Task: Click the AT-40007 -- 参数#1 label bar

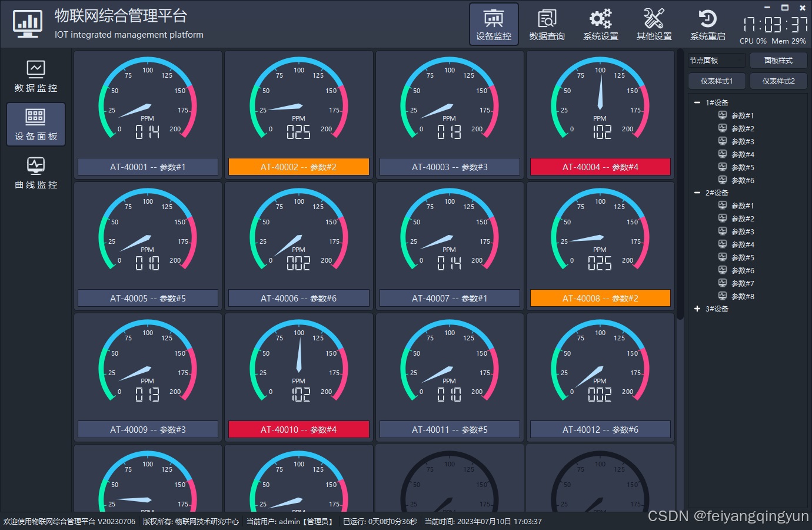Action: 450,298
